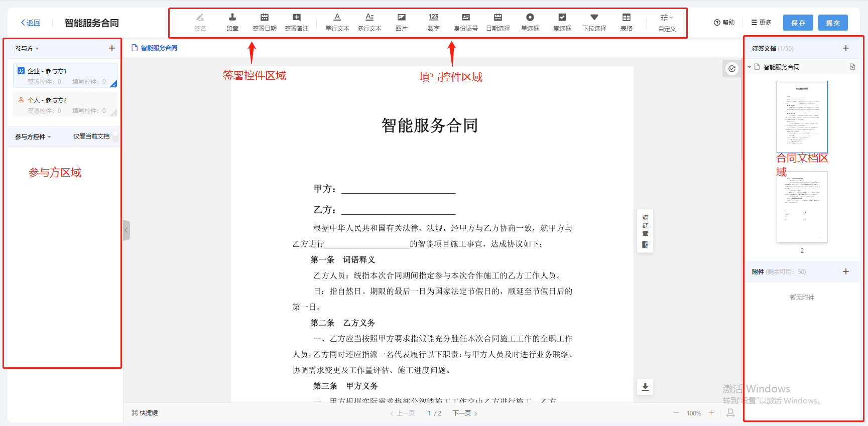The height and width of the screenshot is (426, 868).
Task: Add a 骑缝章 cross-page seal
Action: [x=645, y=231]
